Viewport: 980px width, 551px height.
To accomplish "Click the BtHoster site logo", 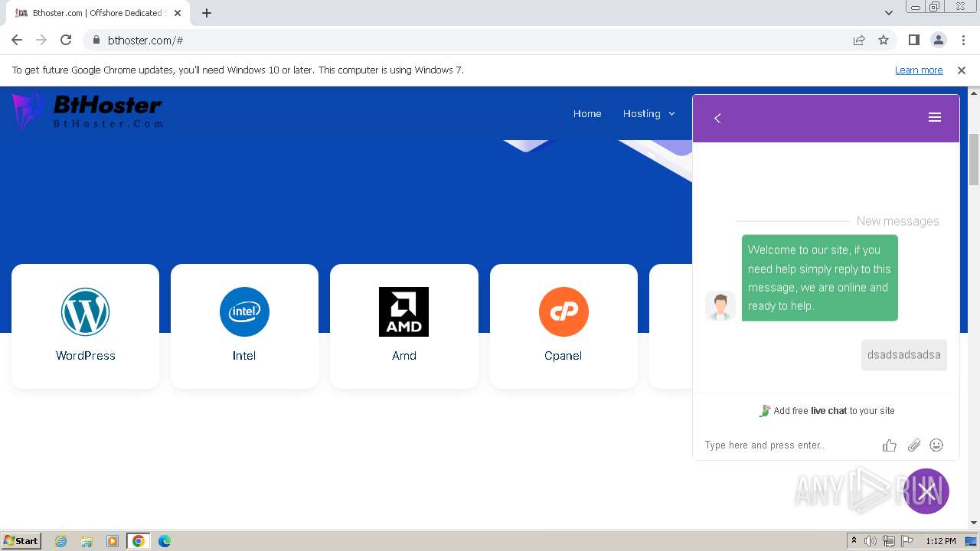I will [87, 111].
